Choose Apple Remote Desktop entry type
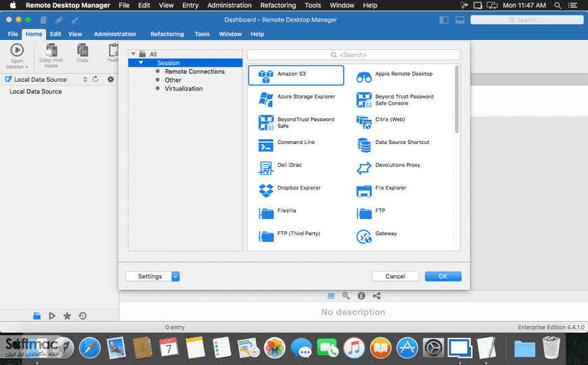This screenshot has height=365, width=588. point(394,76)
